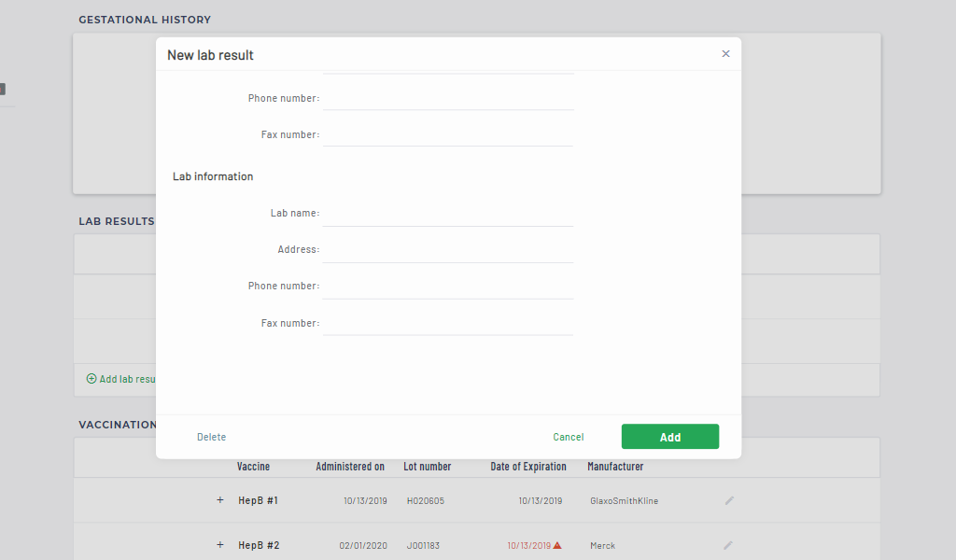This screenshot has height=560, width=956.
Task: Click the lab Address input field
Action: coord(447,250)
